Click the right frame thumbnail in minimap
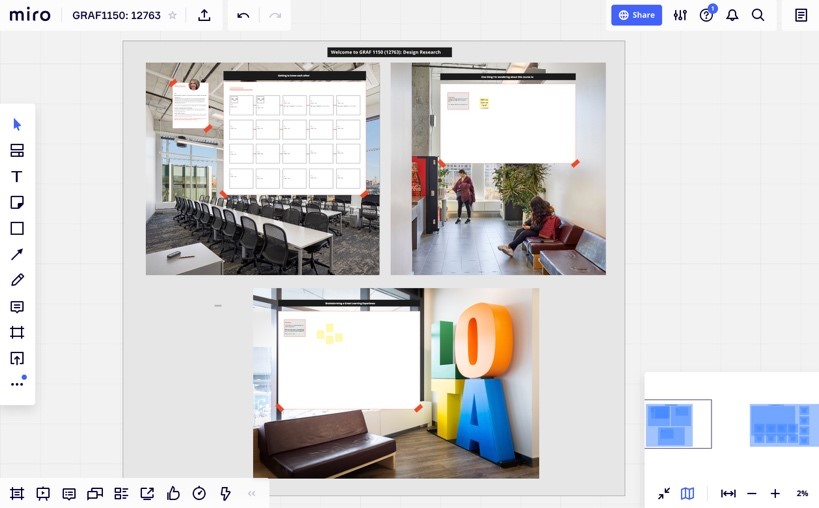The width and height of the screenshot is (819, 508). 784,424
